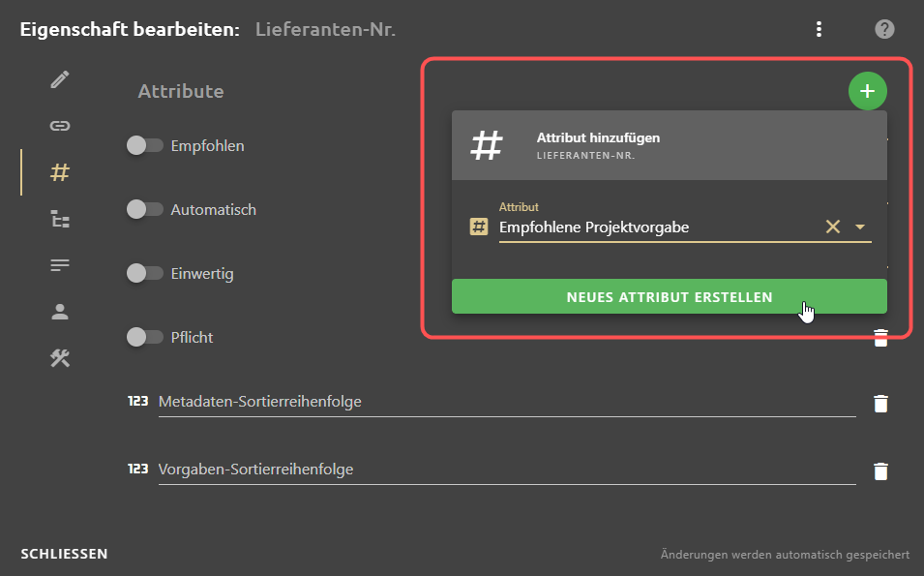Toggle the Einwertig switch

[x=144, y=274]
